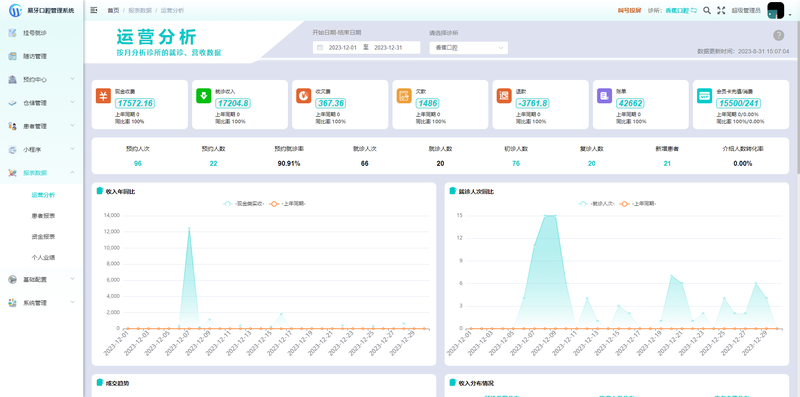Toggle fullscreen with the expand icon
Screen dimensions: 800x397
(721, 10)
